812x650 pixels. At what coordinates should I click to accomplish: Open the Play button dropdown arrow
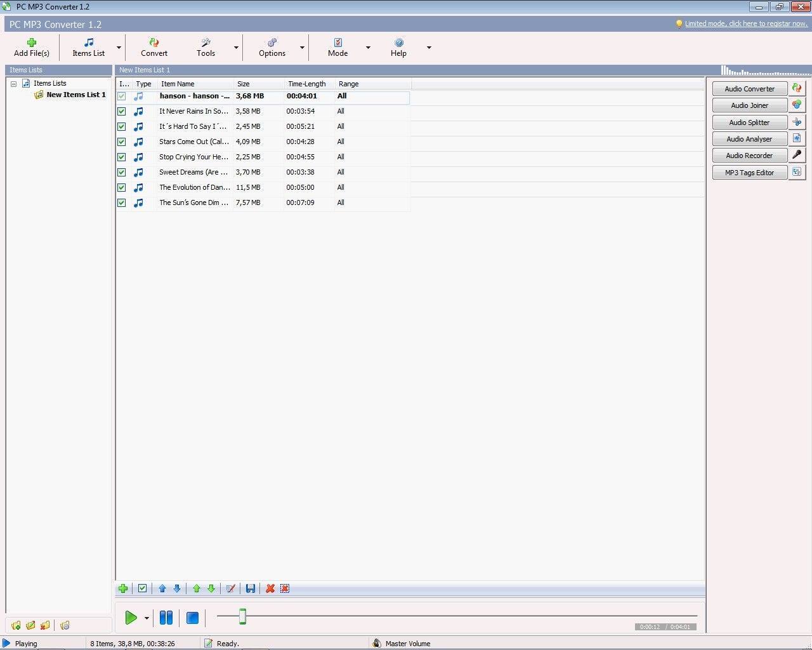(147, 618)
